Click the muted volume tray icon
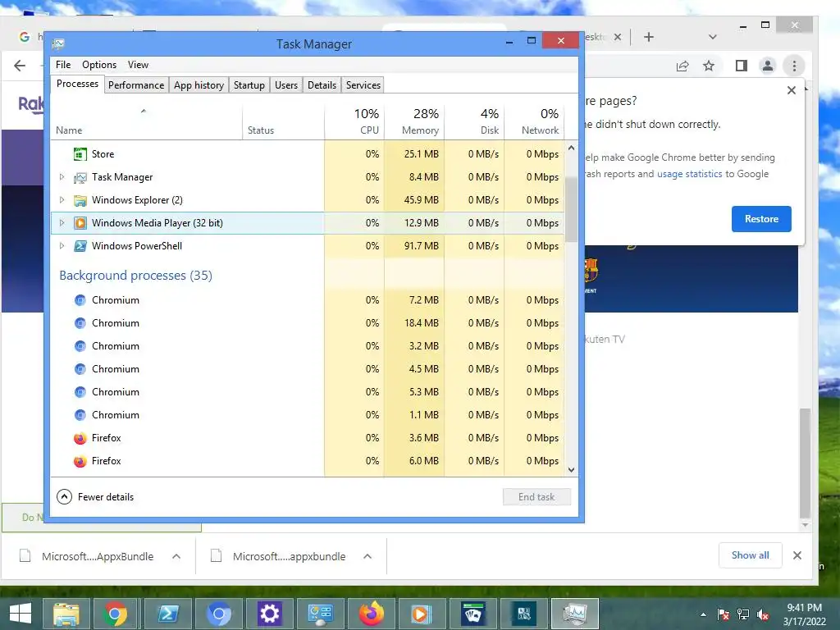The image size is (840, 630). 762,614
